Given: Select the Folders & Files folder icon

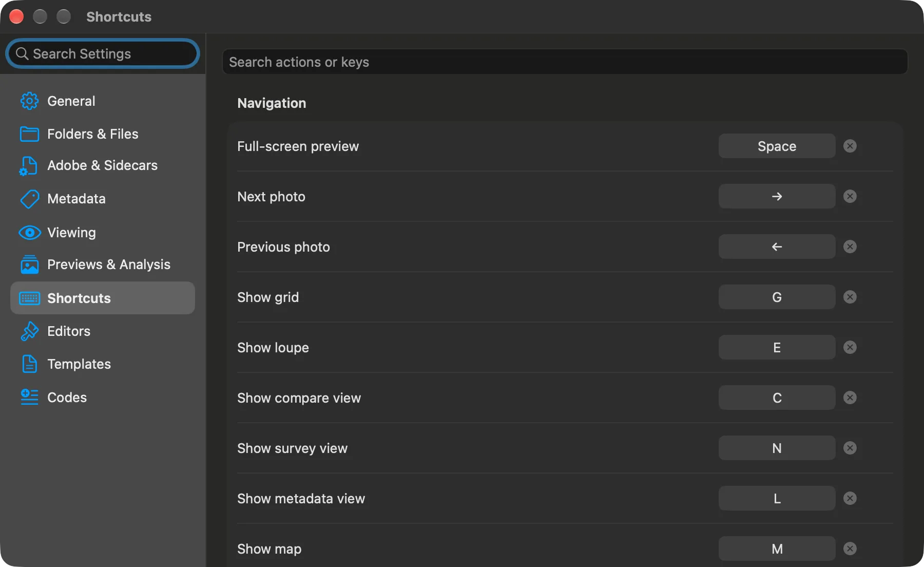Looking at the screenshot, I should (x=29, y=134).
